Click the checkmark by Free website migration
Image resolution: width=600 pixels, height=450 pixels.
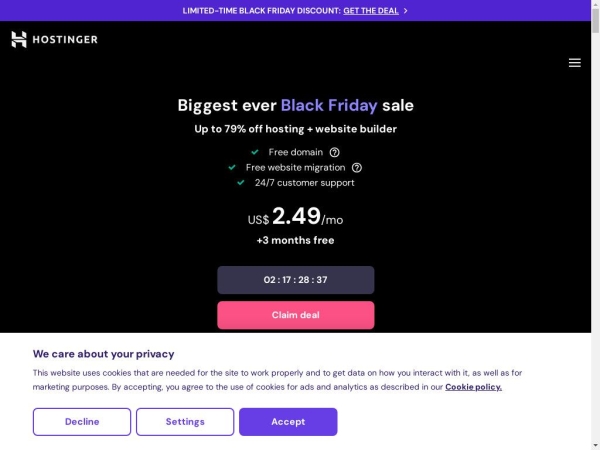tap(232, 167)
